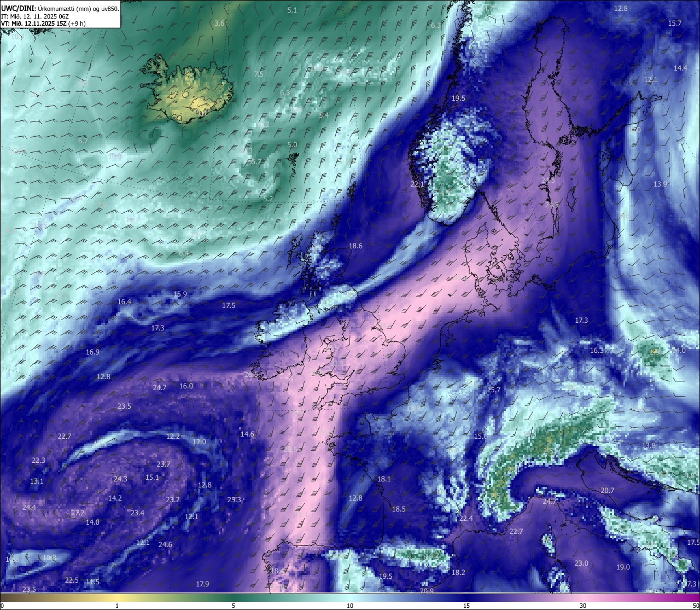Screen dimensions: 700x610
Task: Click the 15.6 value on the map
Action: coord(480,437)
